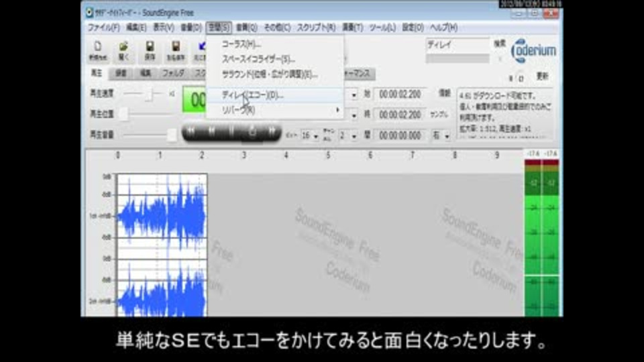This screenshot has width=644, height=362.
Task: Click the Save As toolbar icon
Action: pyautogui.click(x=176, y=50)
